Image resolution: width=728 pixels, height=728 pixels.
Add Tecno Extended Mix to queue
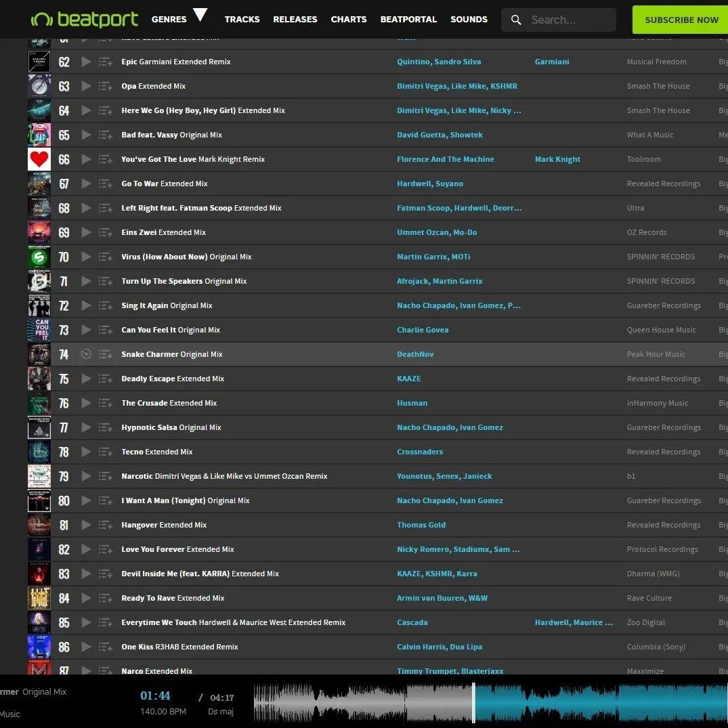pos(106,452)
